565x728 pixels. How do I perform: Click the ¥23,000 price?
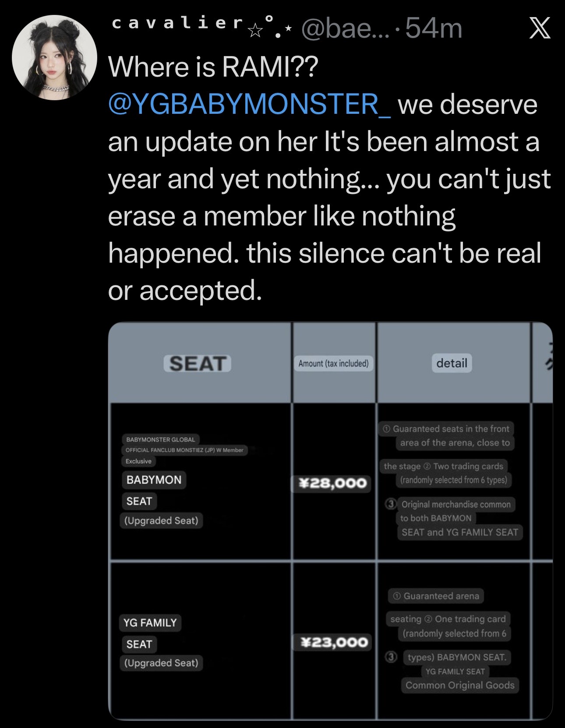coord(335,642)
